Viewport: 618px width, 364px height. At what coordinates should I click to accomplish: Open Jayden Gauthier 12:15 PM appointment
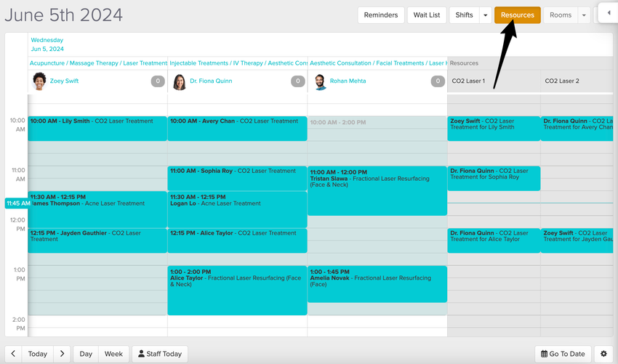click(97, 240)
